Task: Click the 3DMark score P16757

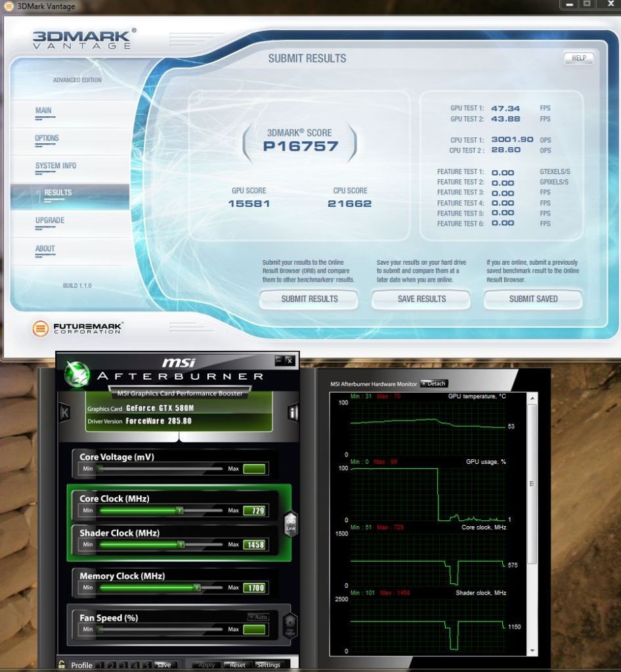Action: [x=301, y=146]
